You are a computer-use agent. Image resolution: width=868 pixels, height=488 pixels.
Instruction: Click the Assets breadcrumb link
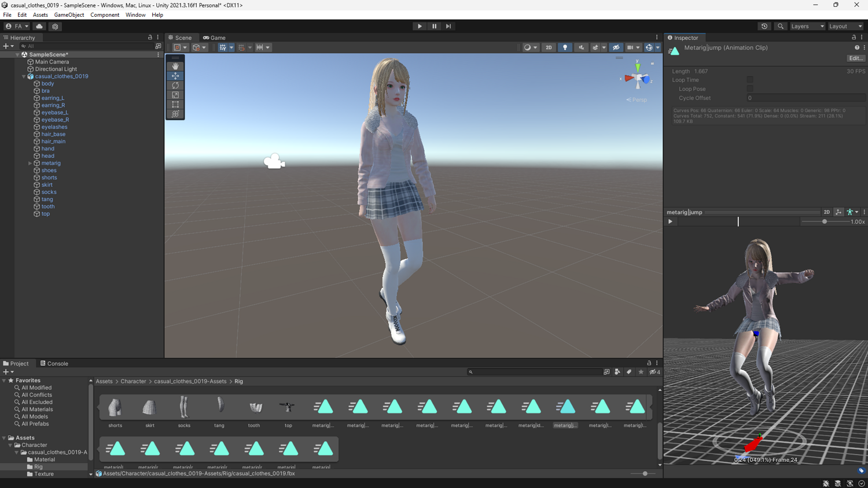(104, 382)
